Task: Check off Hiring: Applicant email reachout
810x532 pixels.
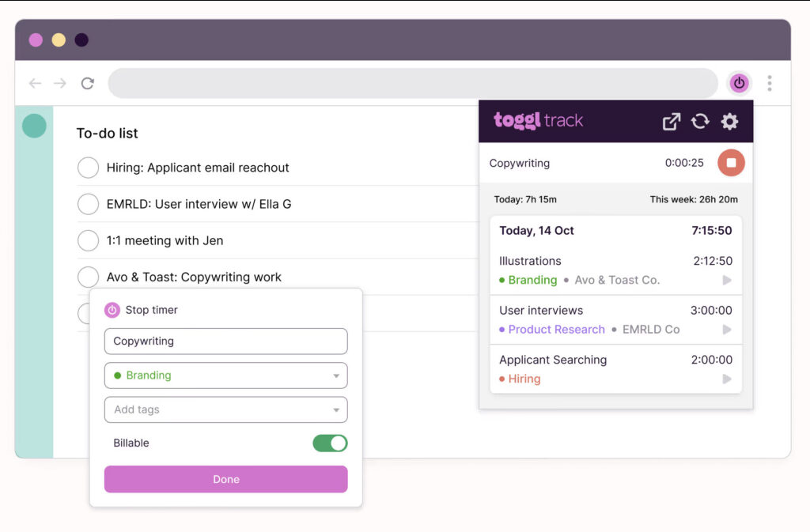Action: tap(89, 168)
